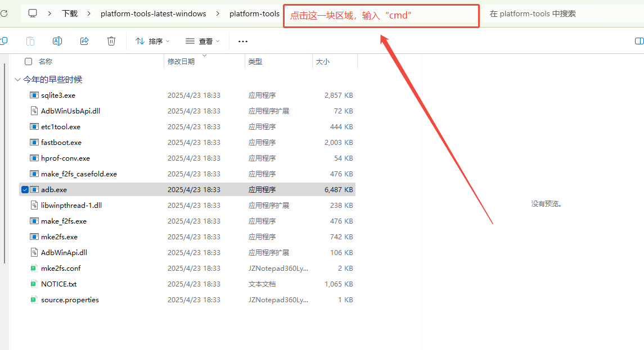This screenshot has width=644, height=350.
Task: Click the 下载 breadcrumb segment
Action: (70, 13)
